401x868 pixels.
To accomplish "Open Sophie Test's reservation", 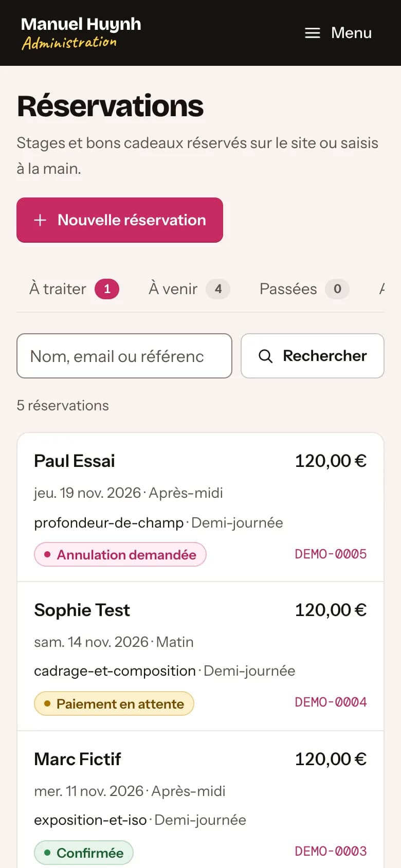I will (x=200, y=657).
